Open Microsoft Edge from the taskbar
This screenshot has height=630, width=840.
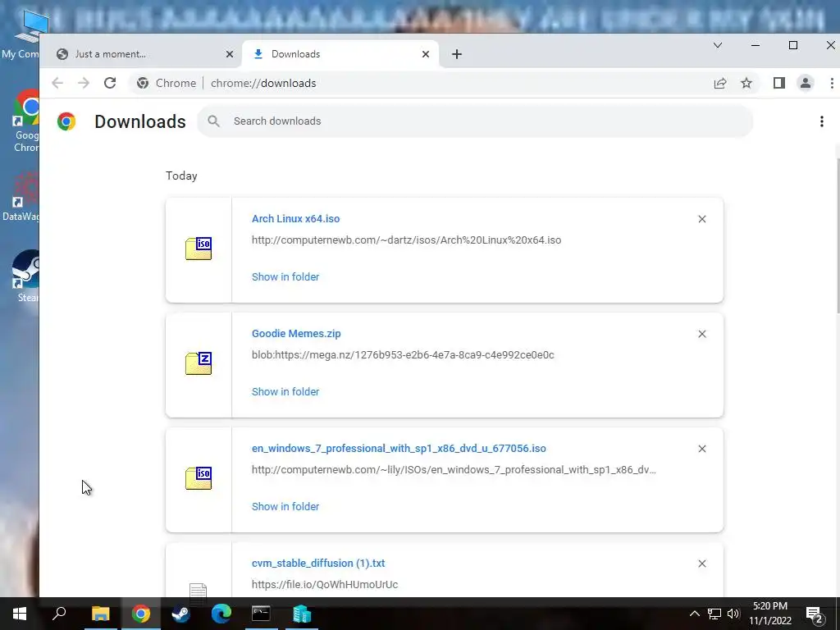(x=221, y=614)
